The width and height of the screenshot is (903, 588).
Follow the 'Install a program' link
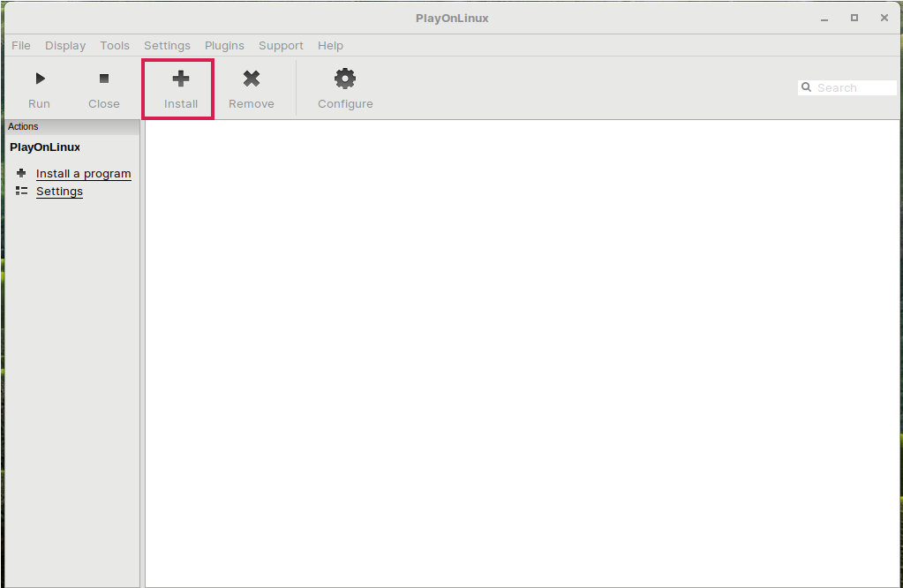[x=84, y=173]
